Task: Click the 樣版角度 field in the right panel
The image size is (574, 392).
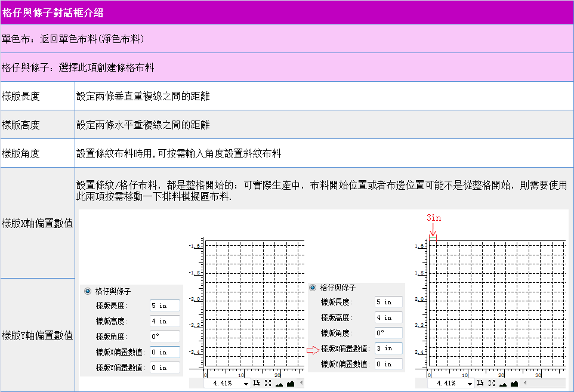Action: [x=388, y=333]
